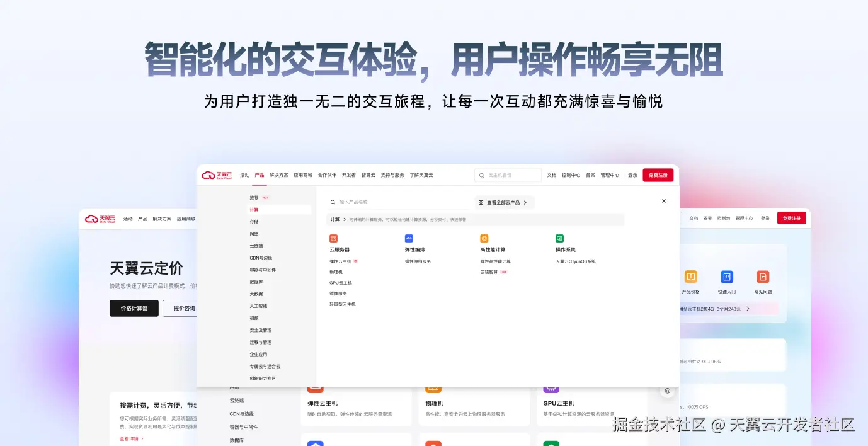Click the 报价咨询 button

180,308
